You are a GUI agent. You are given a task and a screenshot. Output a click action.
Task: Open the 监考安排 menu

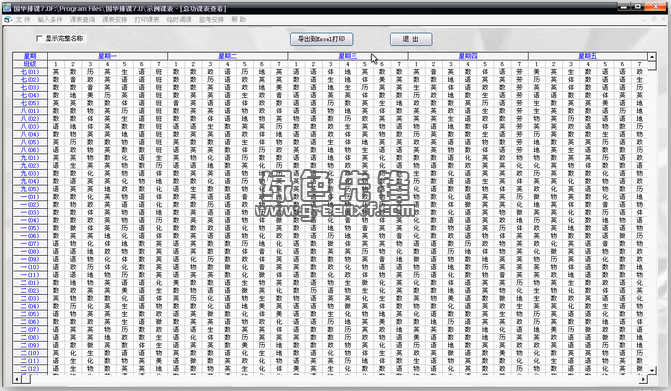(211, 20)
